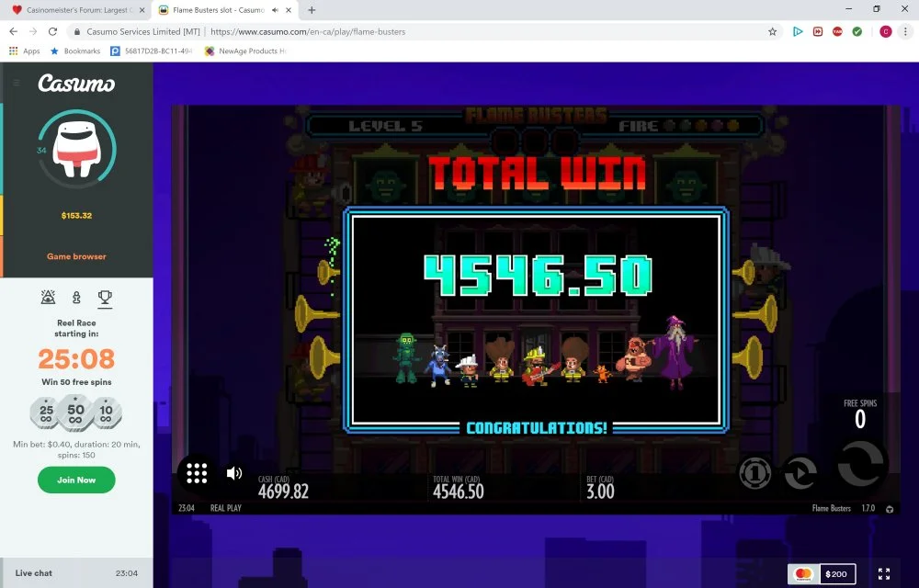
Task: Click the REAL PLAY status label
Action: [226, 508]
